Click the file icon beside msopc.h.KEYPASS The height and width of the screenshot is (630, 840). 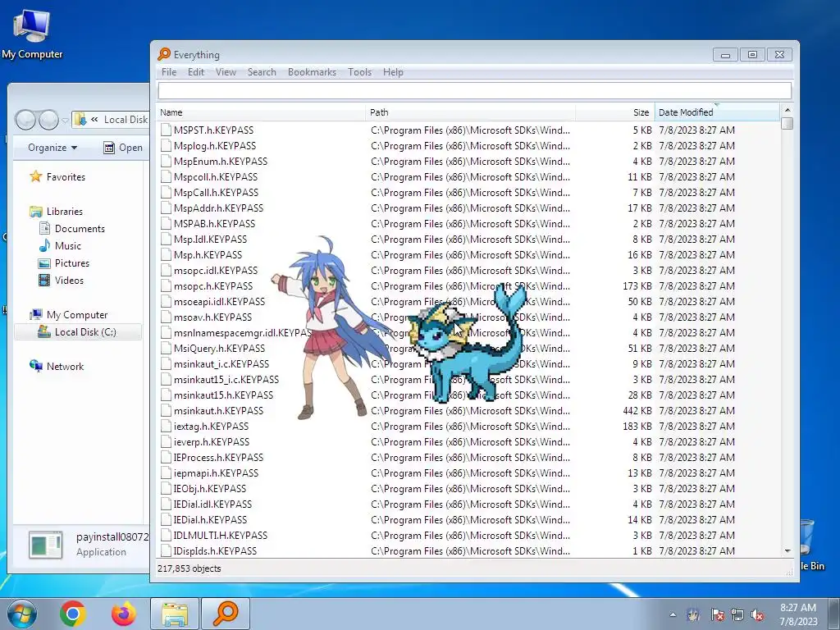pyautogui.click(x=166, y=285)
